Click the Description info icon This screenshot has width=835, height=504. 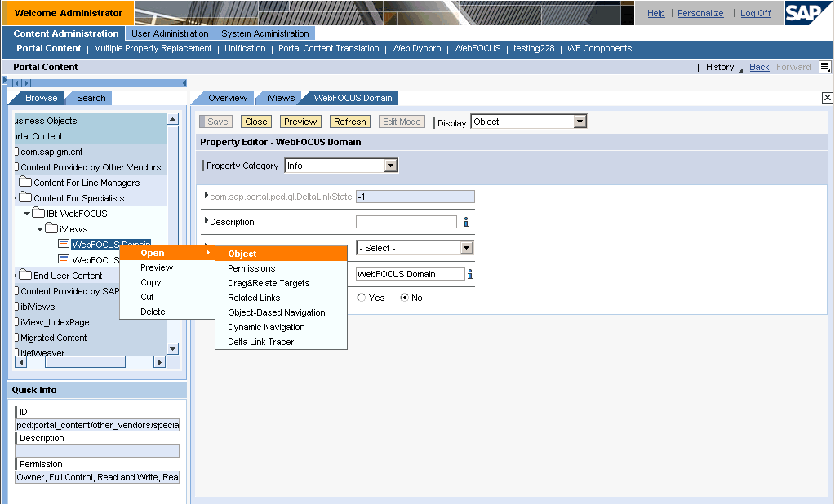click(x=466, y=222)
